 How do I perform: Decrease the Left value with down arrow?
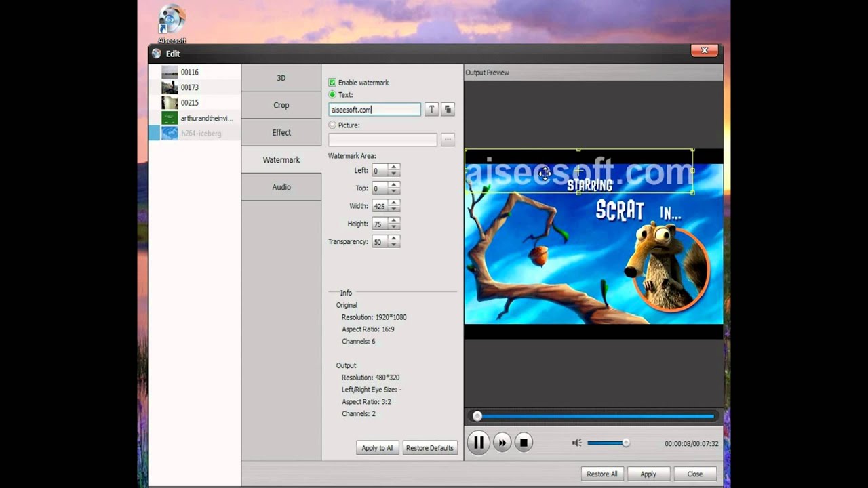[x=394, y=174]
